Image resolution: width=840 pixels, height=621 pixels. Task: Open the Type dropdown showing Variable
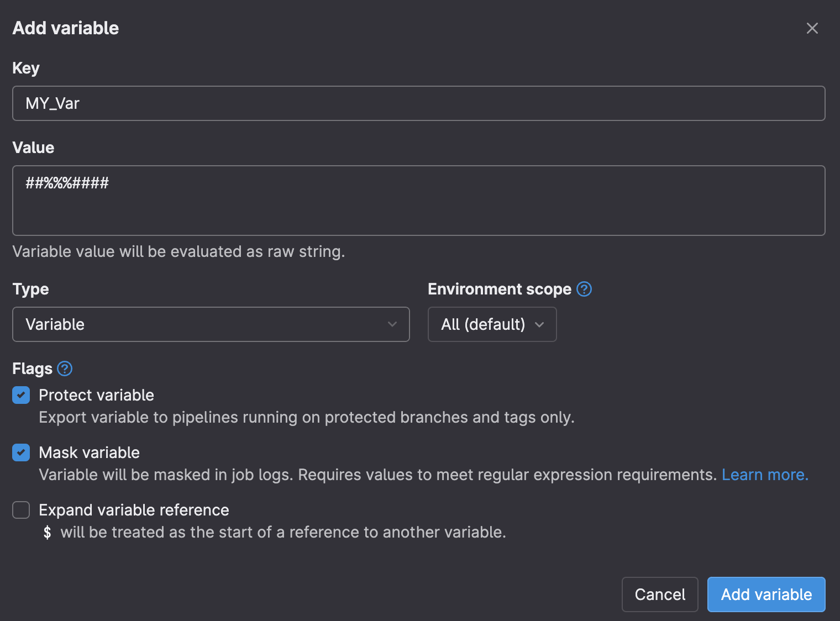[211, 324]
